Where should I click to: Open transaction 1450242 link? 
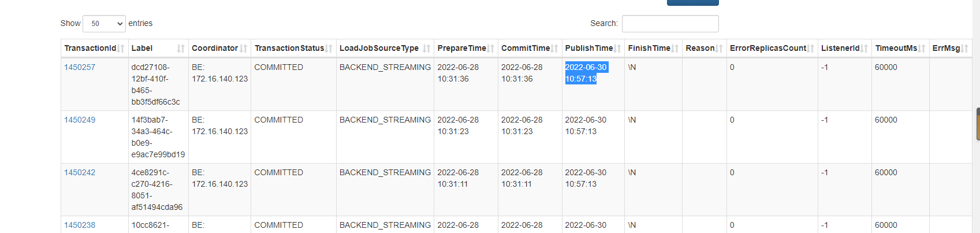click(80, 172)
